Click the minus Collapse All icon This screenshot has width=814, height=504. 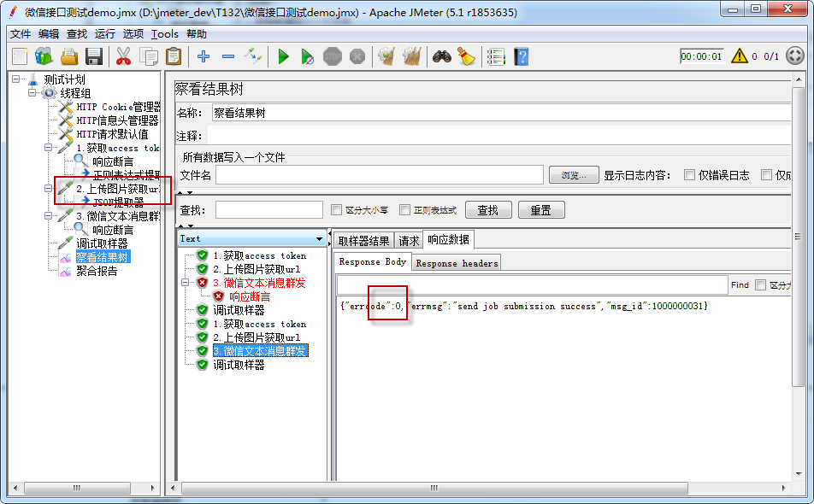pos(228,56)
